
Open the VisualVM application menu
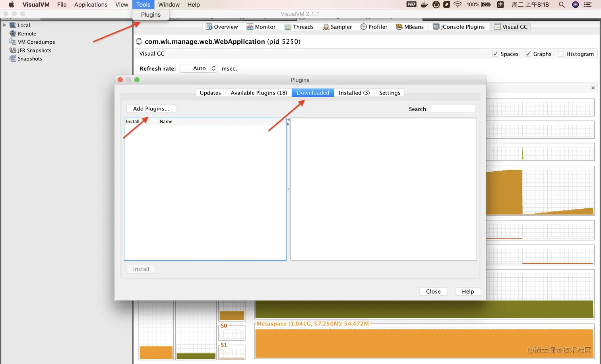tap(36, 4)
